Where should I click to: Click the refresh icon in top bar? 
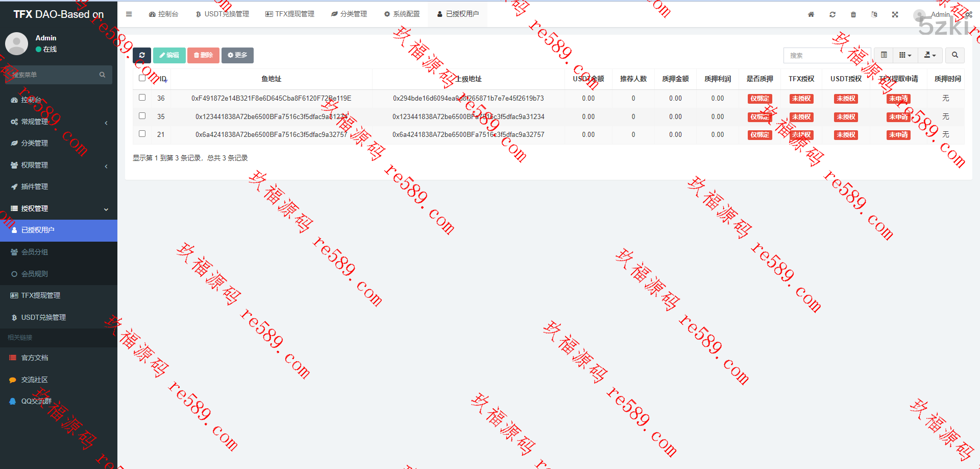pos(832,14)
